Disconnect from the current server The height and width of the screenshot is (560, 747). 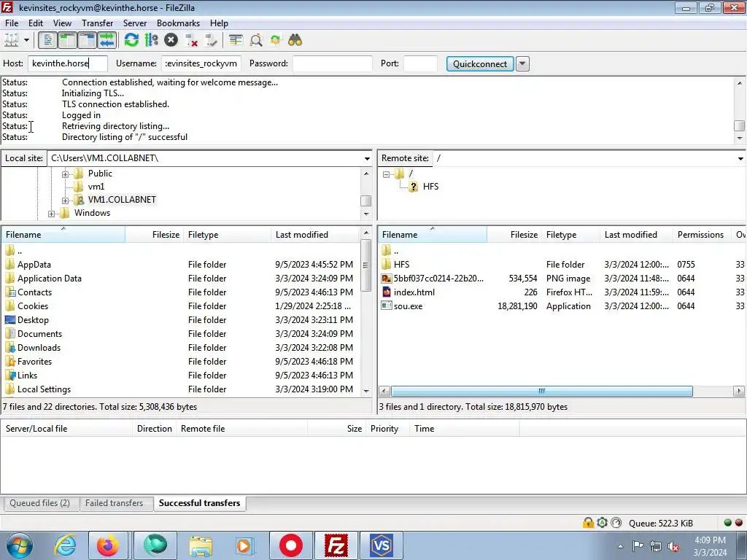tap(192, 41)
